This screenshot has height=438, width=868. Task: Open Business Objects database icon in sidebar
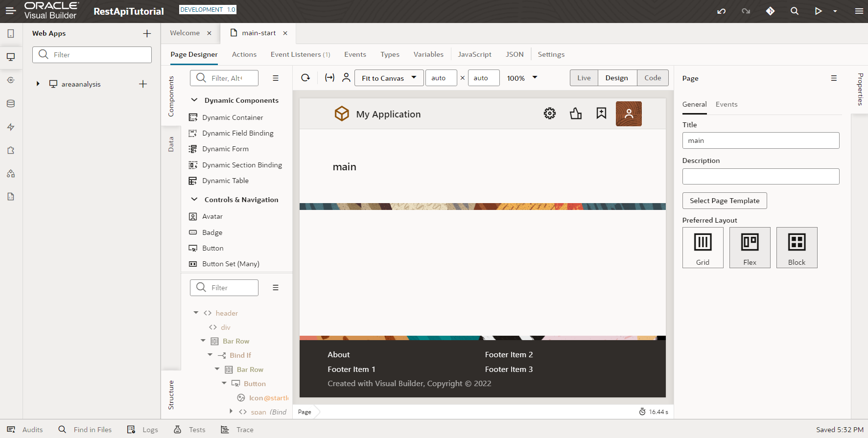pos(11,104)
